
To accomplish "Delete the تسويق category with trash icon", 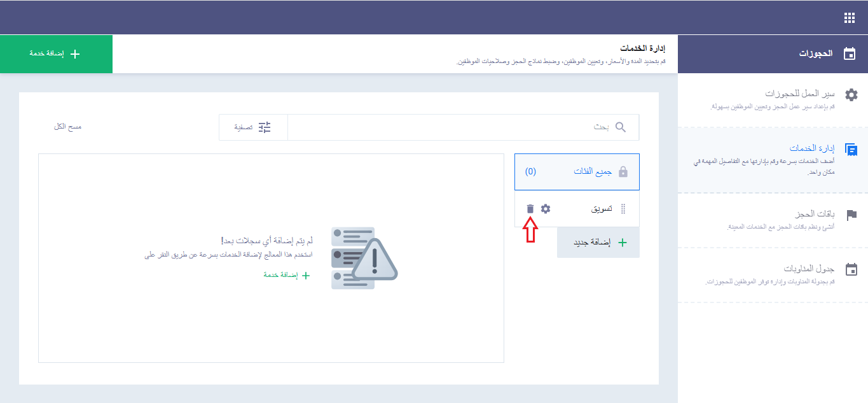I will pyautogui.click(x=530, y=209).
